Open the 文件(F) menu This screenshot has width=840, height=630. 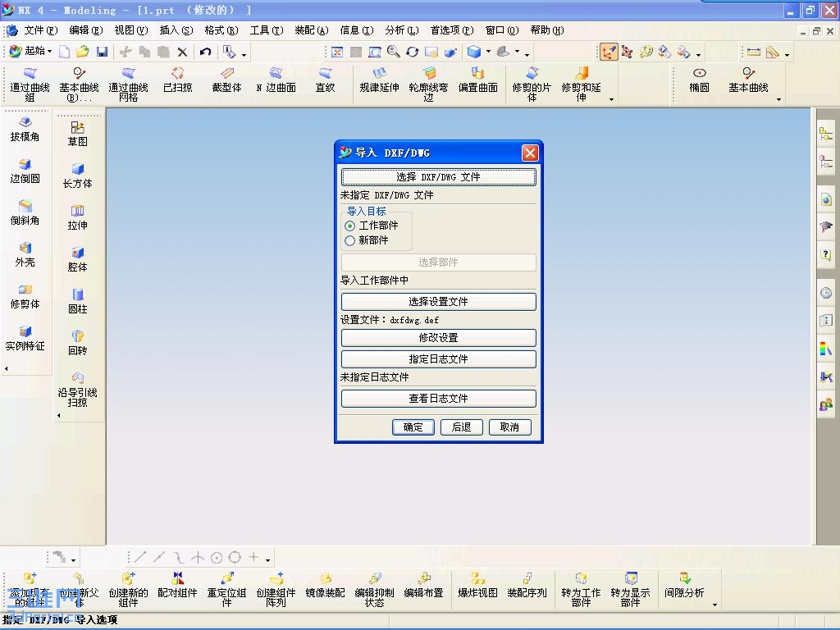click(x=40, y=30)
